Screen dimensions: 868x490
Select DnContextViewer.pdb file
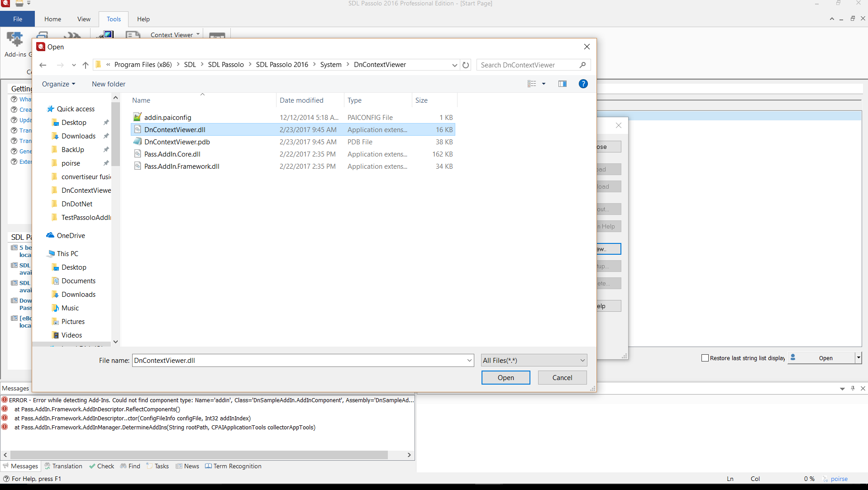click(293, 142)
